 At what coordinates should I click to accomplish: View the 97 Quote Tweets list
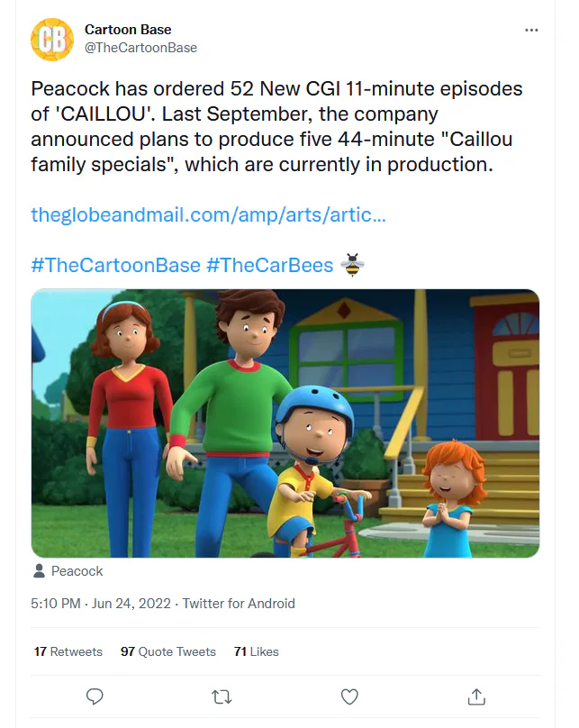click(168, 651)
